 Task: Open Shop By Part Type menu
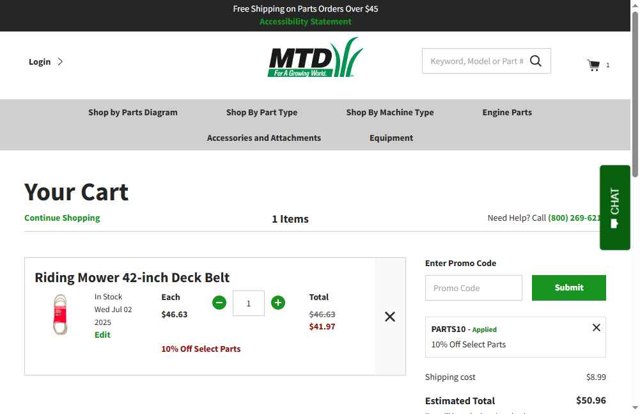pyautogui.click(x=262, y=112)
